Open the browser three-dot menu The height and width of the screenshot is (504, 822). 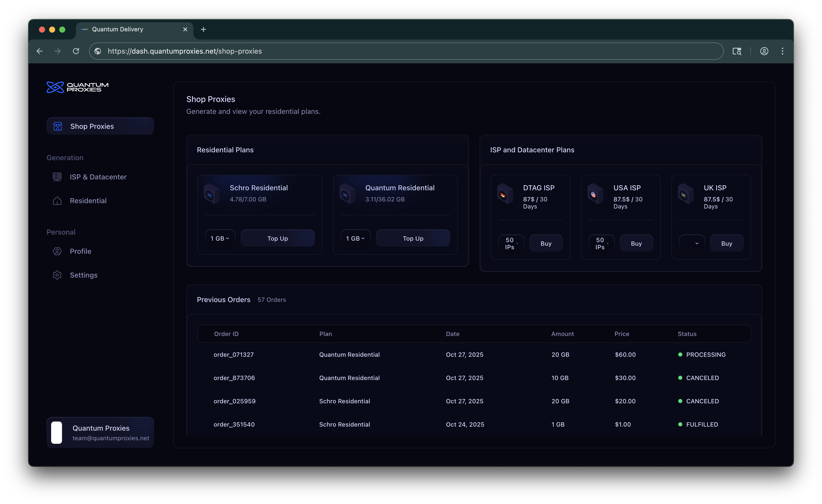pyautogui.click(x=782, y=51)
